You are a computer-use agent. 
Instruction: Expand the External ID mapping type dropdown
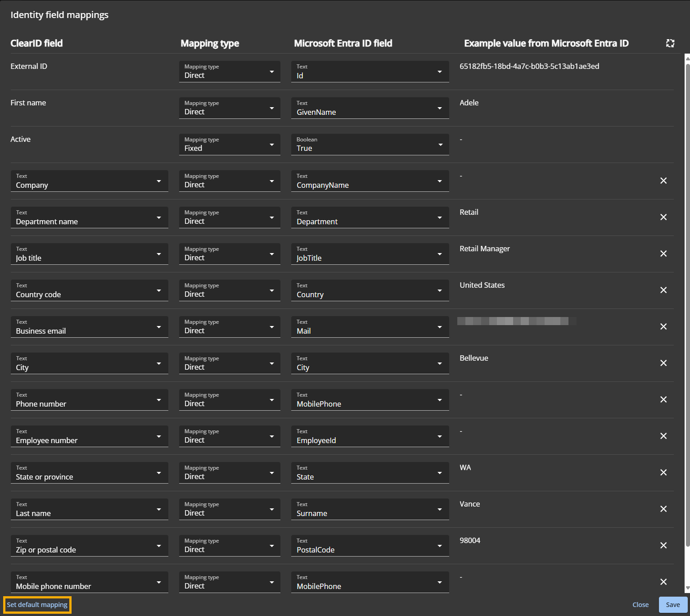click(x=229, y=72)
